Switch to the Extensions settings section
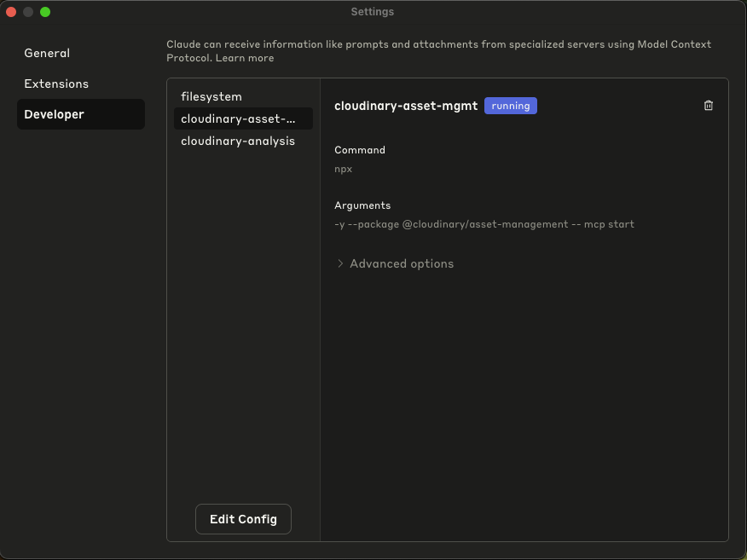This screenshot has height=560, width=747. 56,84
